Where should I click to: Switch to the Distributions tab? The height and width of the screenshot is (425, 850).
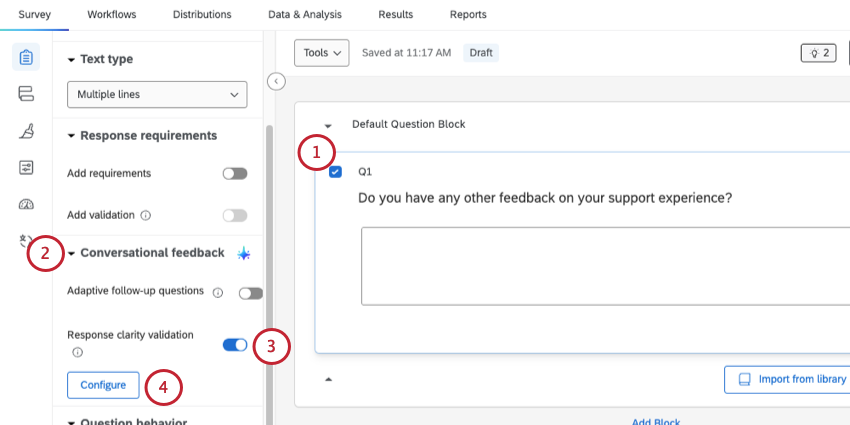coord(202,15)
